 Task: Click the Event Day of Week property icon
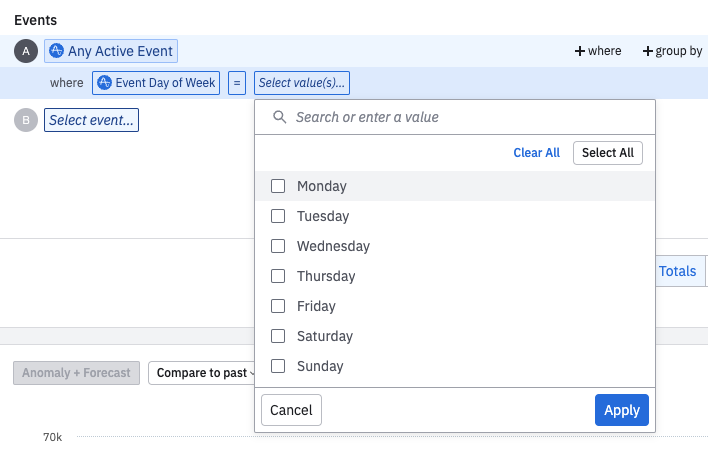104,83
